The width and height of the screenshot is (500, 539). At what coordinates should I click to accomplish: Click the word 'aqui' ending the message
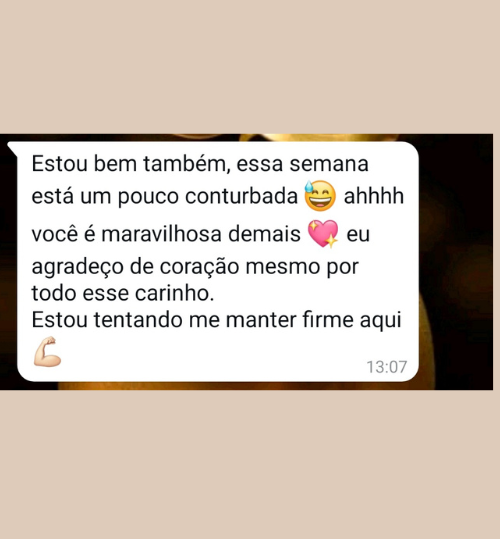pyautogui.click(x=380, y=321)
